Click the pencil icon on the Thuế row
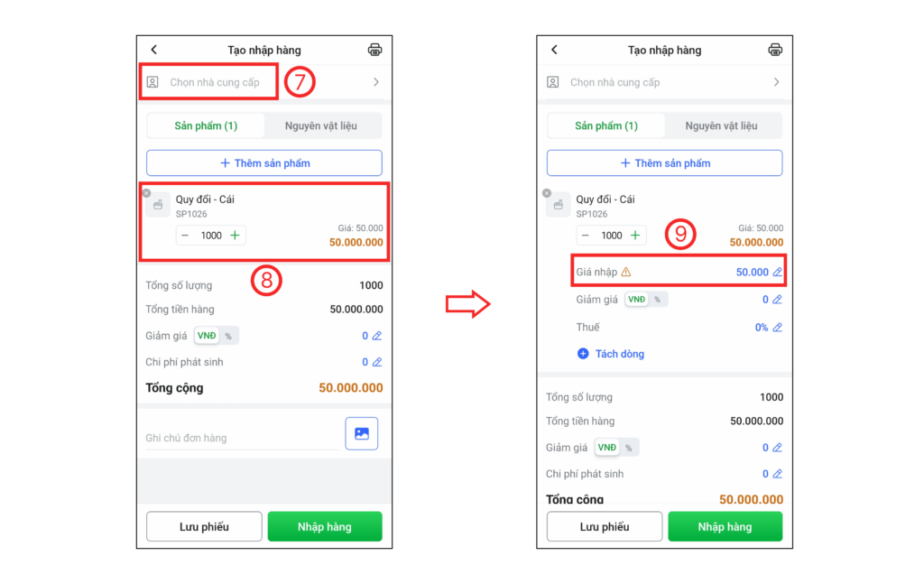Image resolution: width=924 pixels, height=584 pixels. (x=777, y=328)
